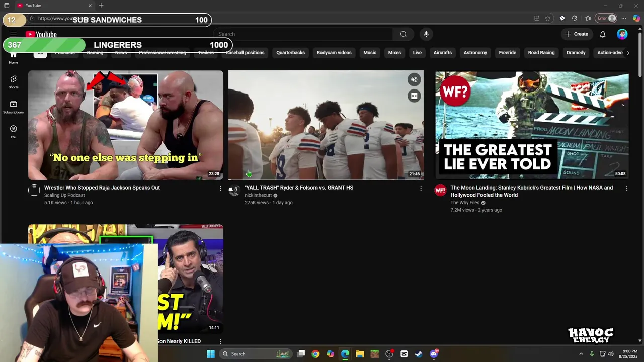Open browser split screen

click(x=537, y=18)
